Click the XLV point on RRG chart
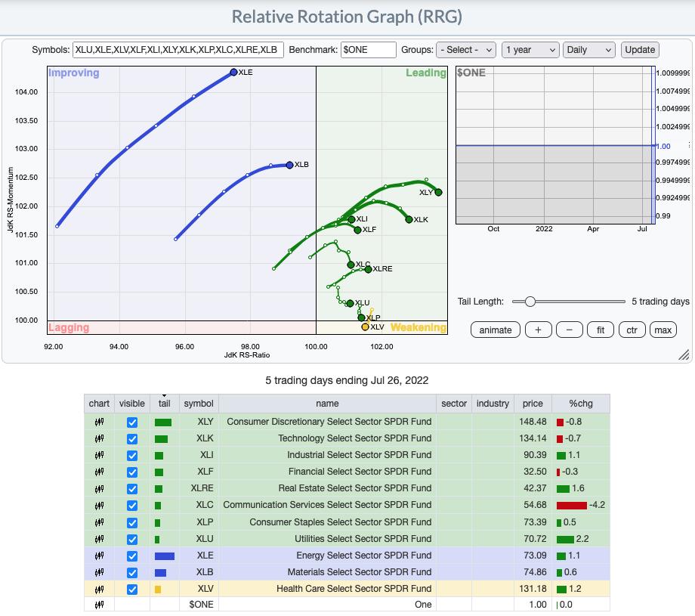 coord(365,327)
